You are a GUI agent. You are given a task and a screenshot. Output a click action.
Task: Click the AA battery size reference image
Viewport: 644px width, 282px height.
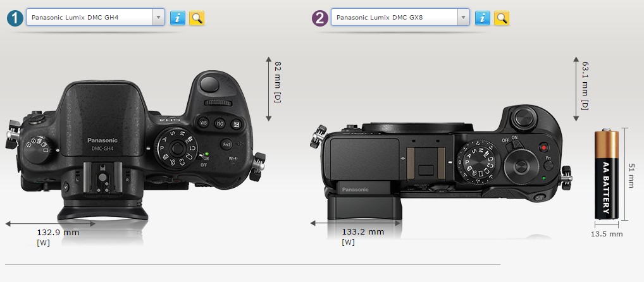click(607, 174)
